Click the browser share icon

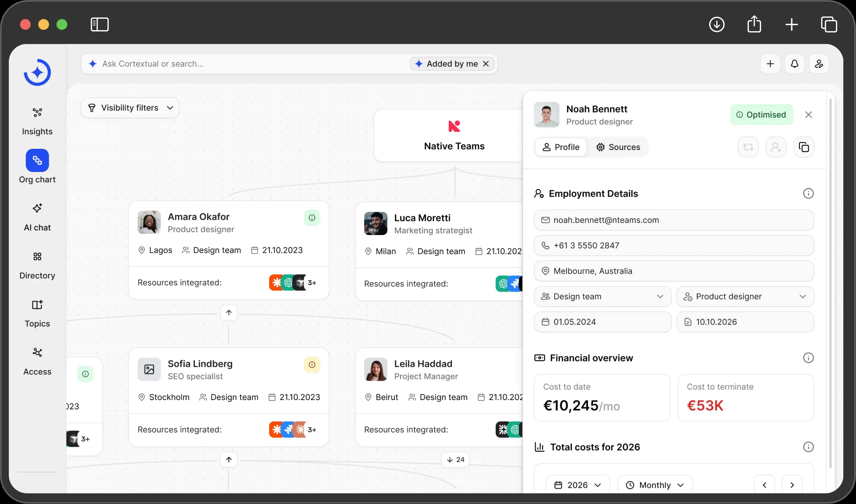coord(754,24)
